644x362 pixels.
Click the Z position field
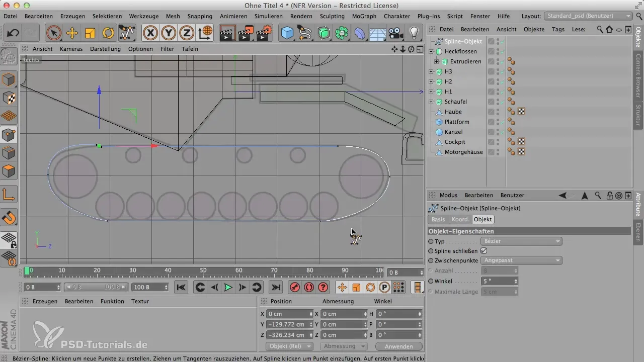tap(290, 335)
